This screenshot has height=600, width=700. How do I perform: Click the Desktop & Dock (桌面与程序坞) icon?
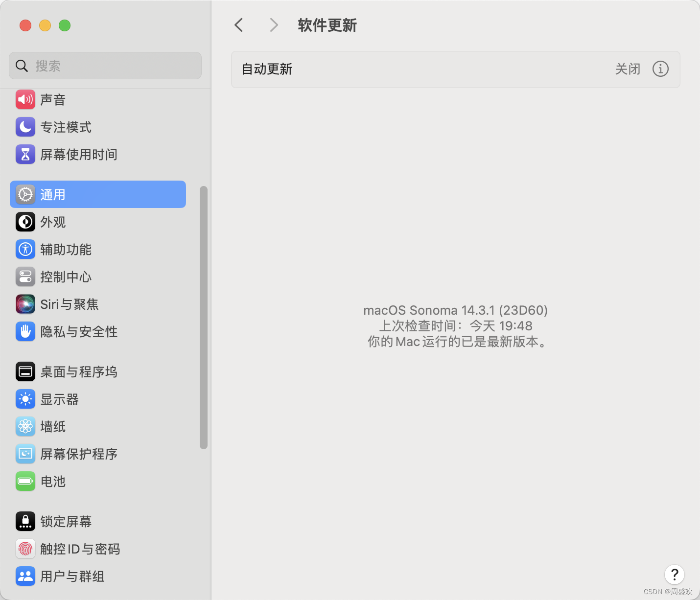[25, 371]
